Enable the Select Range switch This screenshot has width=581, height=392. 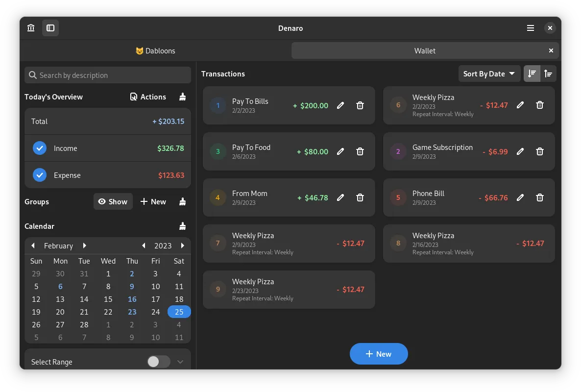(158, 362)
